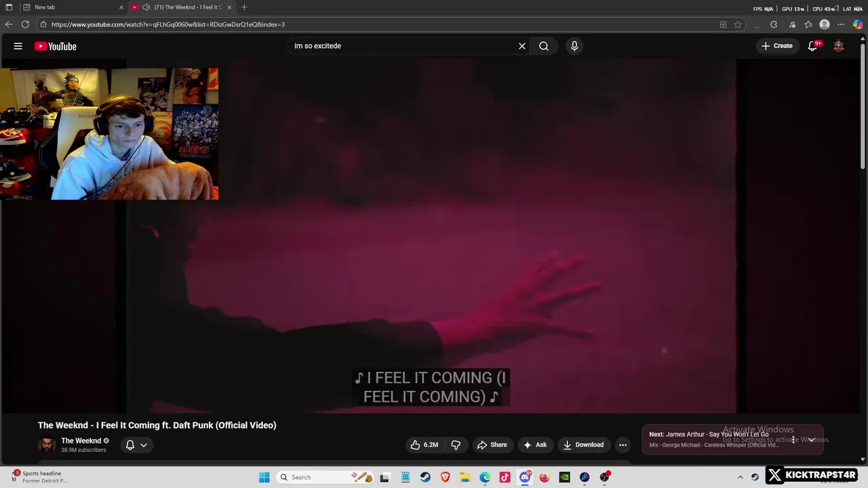Open Brave browser from taskbar

tap(445, 477)
